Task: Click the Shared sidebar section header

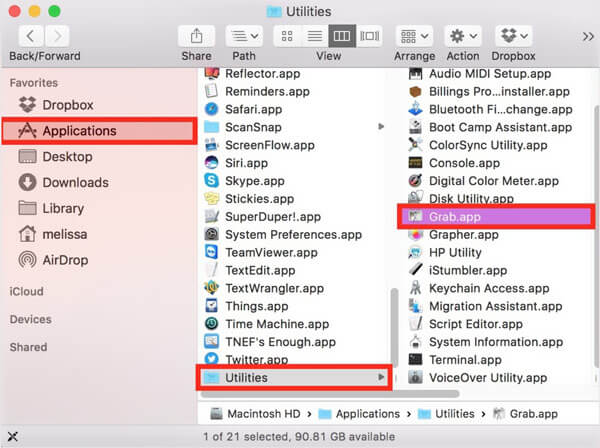Action: (x=28, y=347)
